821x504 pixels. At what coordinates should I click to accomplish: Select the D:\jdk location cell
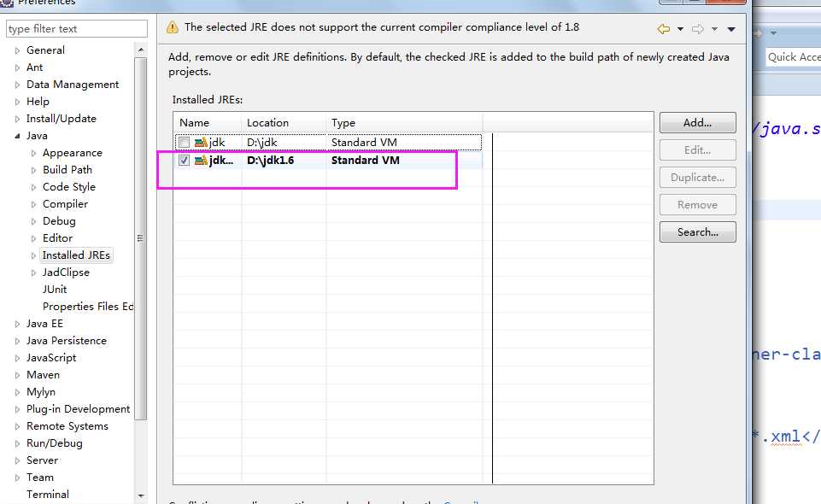click(x=261, y=143)
